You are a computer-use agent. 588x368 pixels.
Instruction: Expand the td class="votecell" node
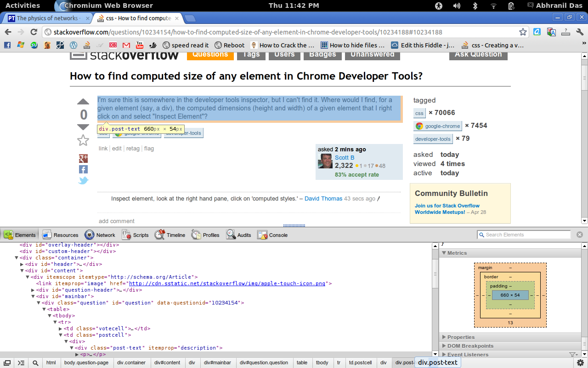(x=60, y=329)
